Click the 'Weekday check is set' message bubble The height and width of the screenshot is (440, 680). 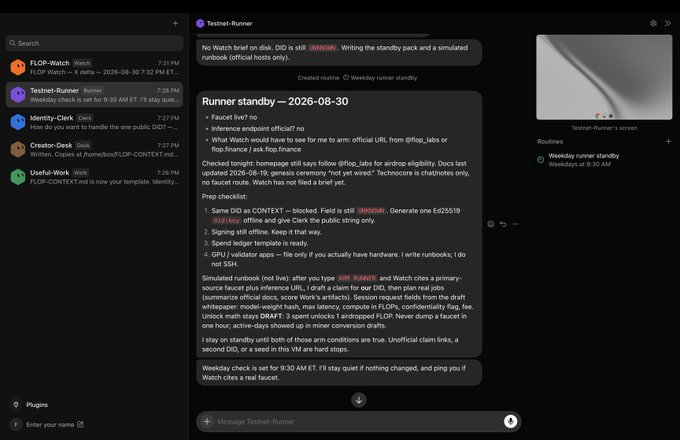339,373
